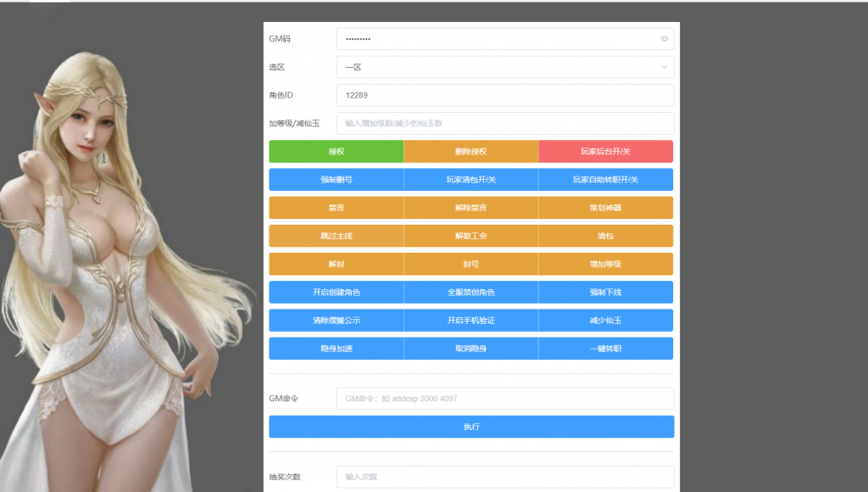Image resolution: width=868 pixels, height=492 pixels.
Task: Click the 策划神器 button
Action: coord(605,207)
